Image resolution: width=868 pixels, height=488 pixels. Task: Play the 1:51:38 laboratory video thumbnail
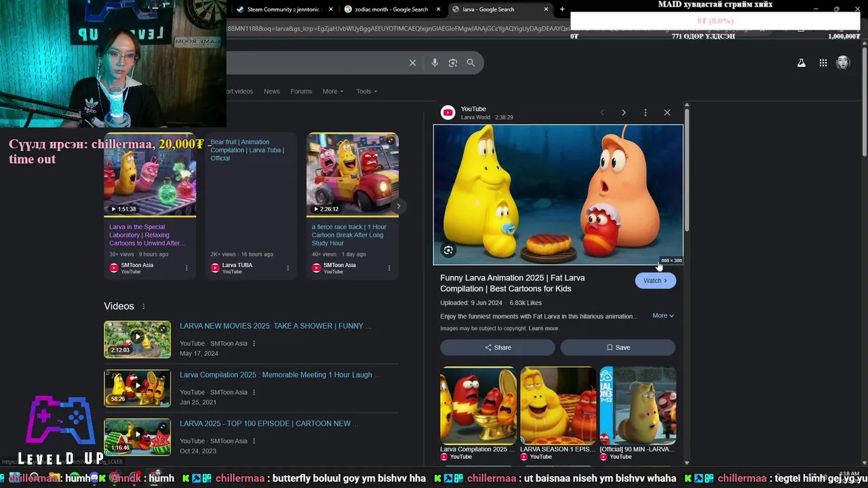point(150,174)
